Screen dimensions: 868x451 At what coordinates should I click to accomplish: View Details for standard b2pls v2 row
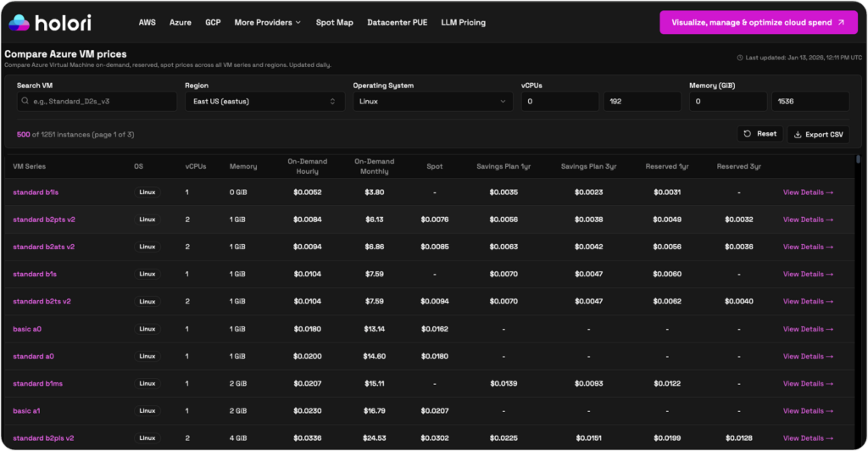coord(808,438)
